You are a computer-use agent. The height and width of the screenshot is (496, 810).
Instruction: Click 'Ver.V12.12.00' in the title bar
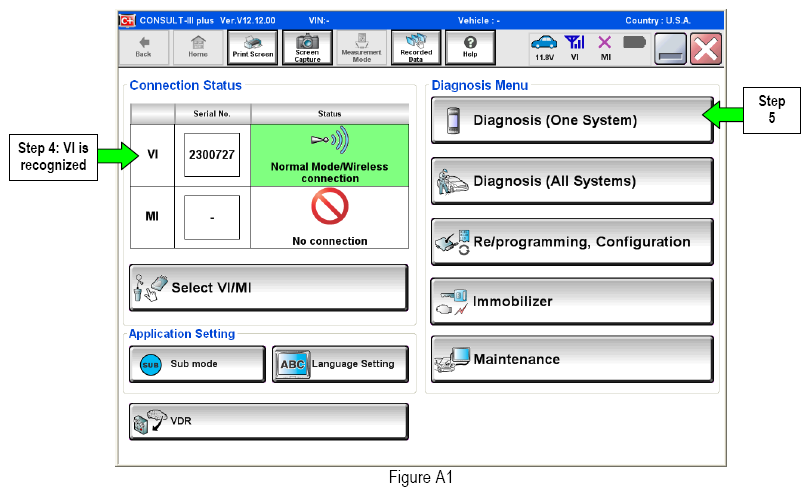pos(247,21)
